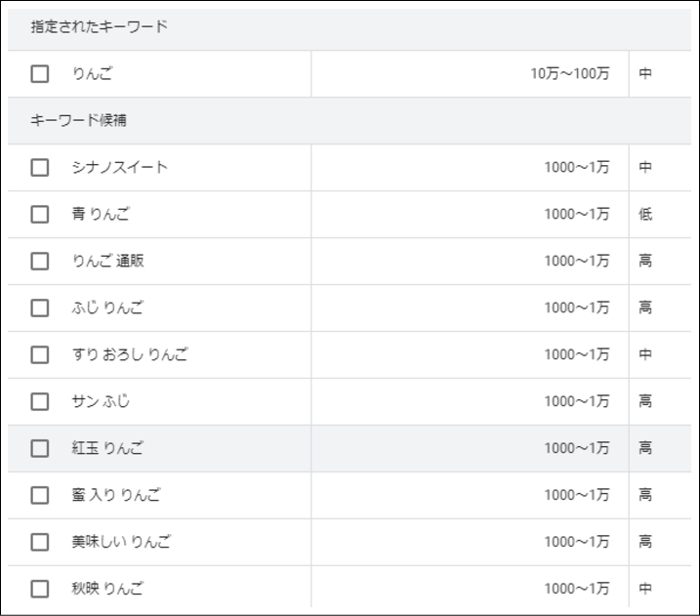Click the 10万～100万 search volume cell
700x616 pixels.
pyautogui.click(x=569, y=73)
